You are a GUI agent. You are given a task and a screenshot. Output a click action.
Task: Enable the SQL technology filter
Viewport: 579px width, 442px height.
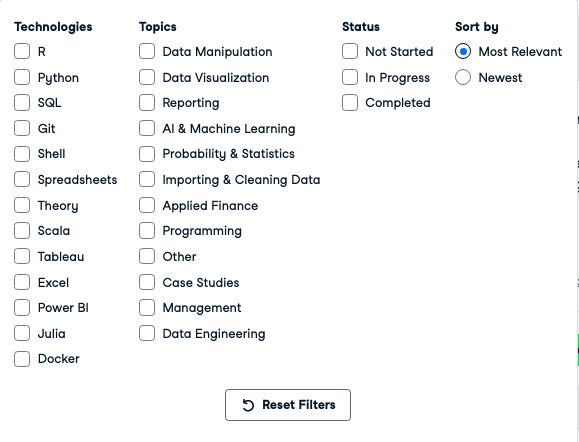tap(22, 103)
